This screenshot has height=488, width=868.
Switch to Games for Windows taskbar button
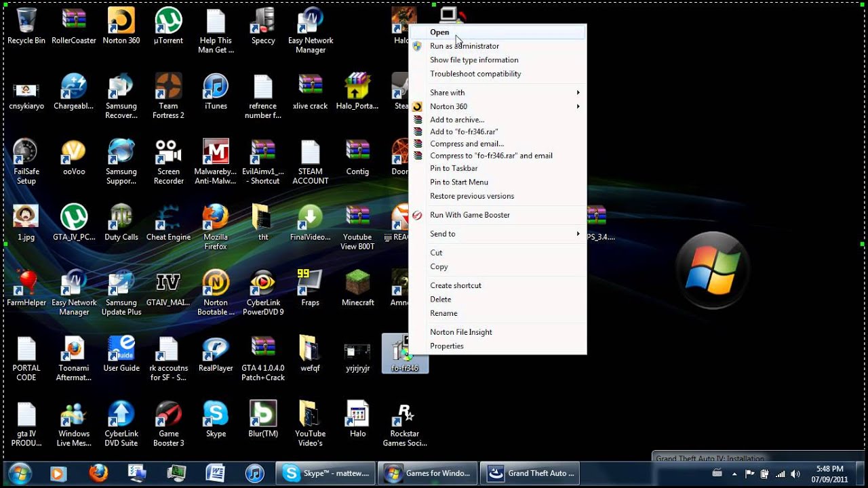click(x=427, y=473)
